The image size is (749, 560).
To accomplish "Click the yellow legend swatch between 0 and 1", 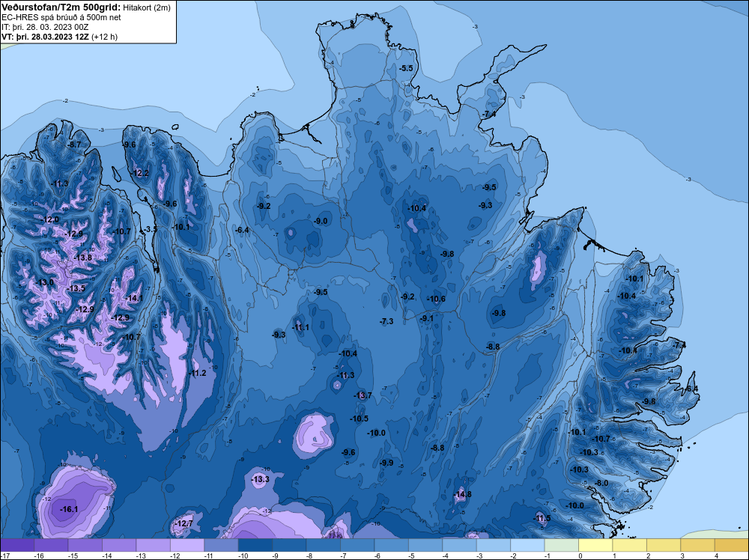I will pyautogui.click(x=595, y=545).
